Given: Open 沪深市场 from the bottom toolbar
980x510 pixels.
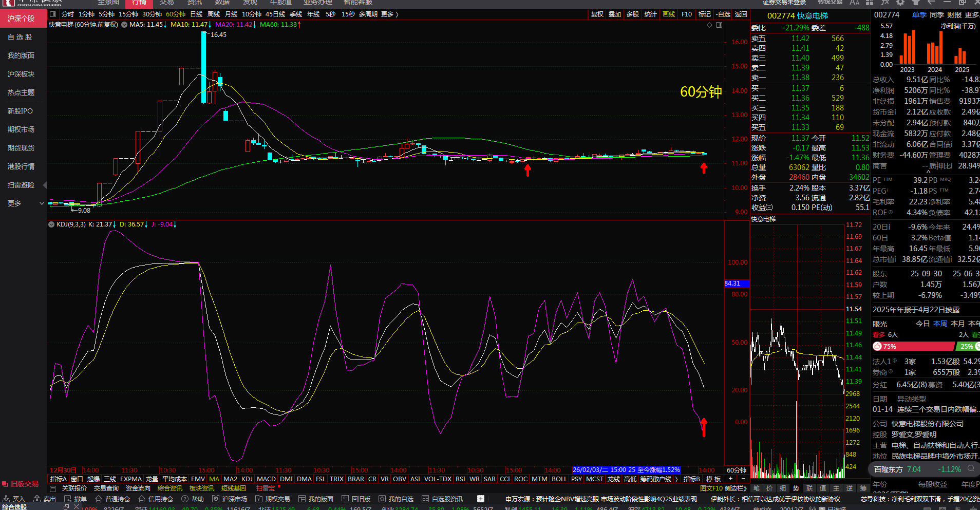Looking at the screenshot, I should coord(230,499).
